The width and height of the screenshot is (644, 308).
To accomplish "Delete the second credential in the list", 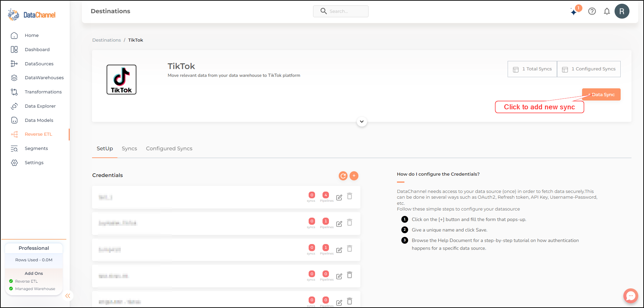I will 350,222.
